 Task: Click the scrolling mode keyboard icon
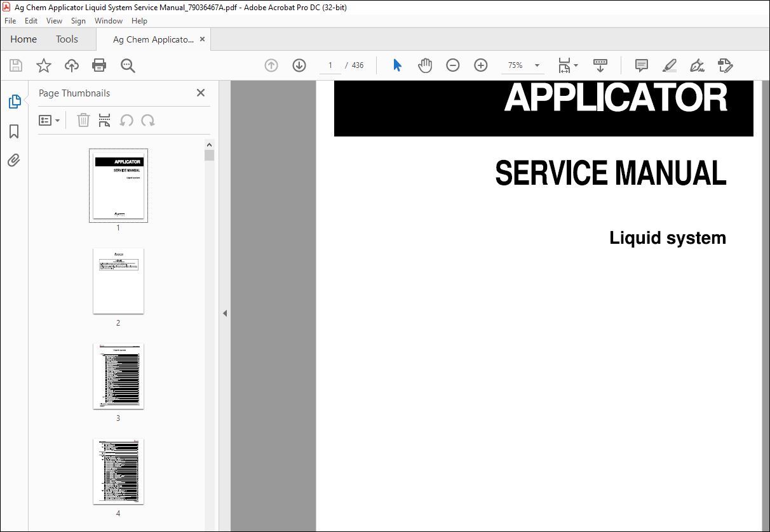coord(600,65)
